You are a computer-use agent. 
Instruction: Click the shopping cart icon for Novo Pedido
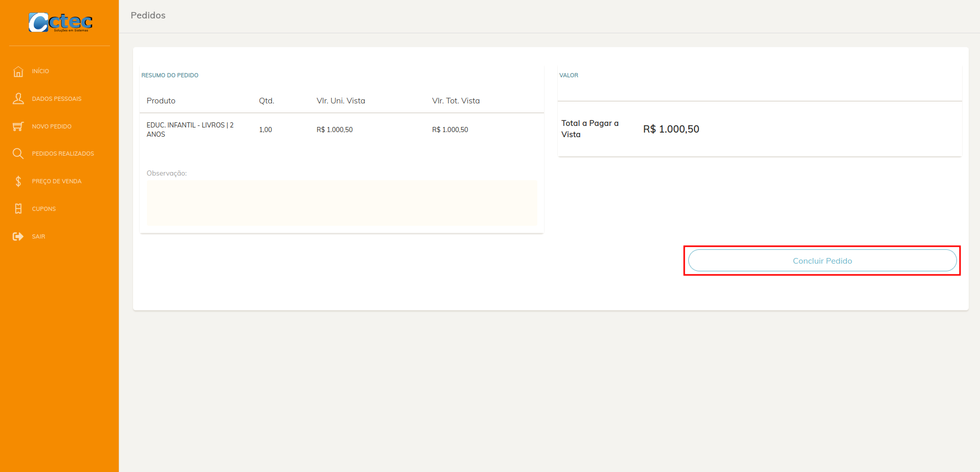pos(18,126)
